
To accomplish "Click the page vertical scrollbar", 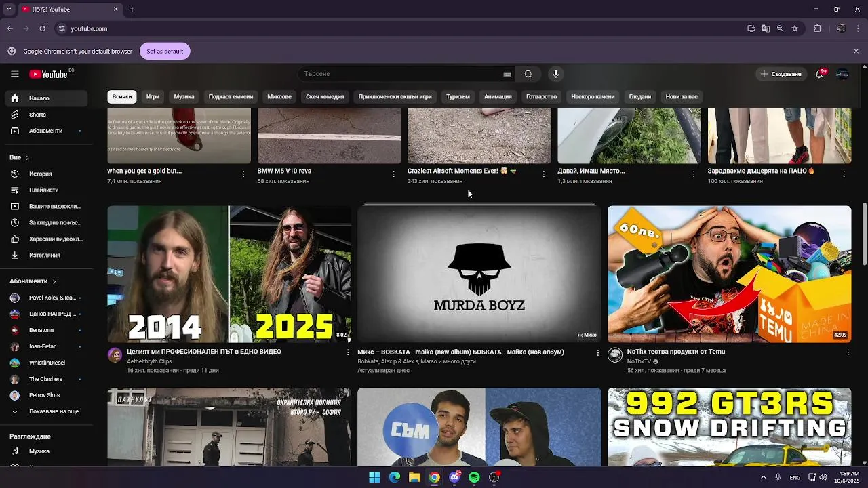I will pyautogui.click(x=864, y=234).
